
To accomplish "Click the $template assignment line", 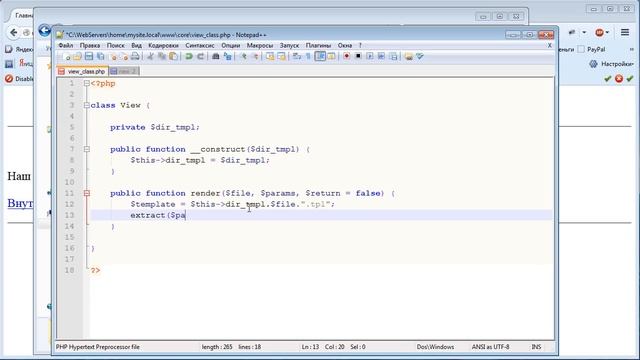I will coord(232,204).
